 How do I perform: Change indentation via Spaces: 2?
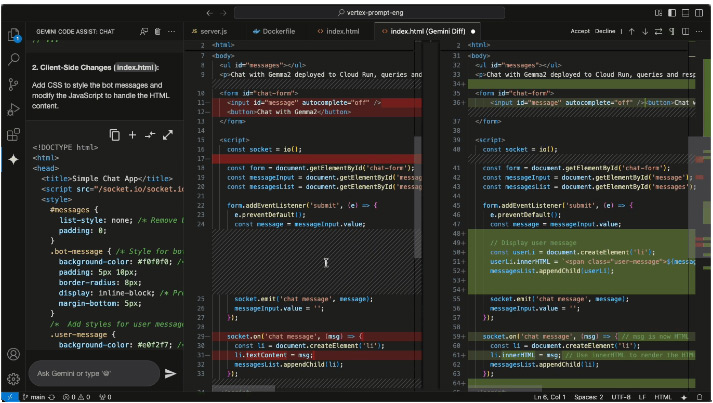(x=588, y=397)
